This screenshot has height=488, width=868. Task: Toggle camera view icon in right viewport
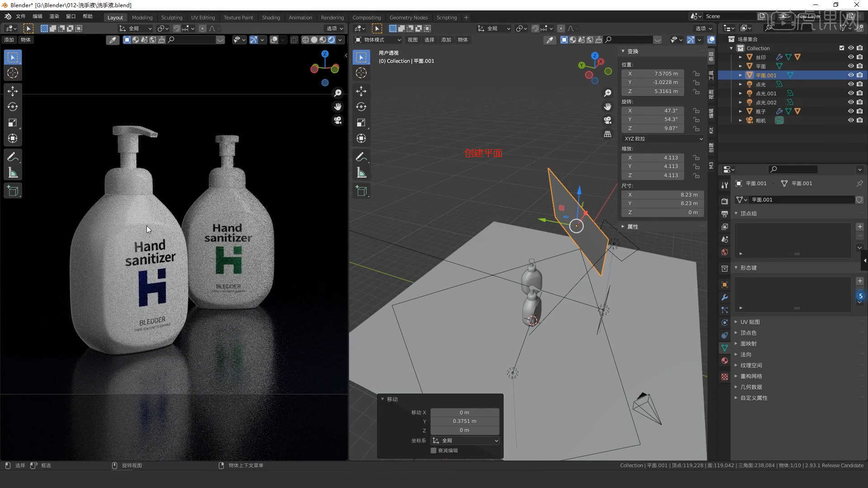click(x=608, y=120)
